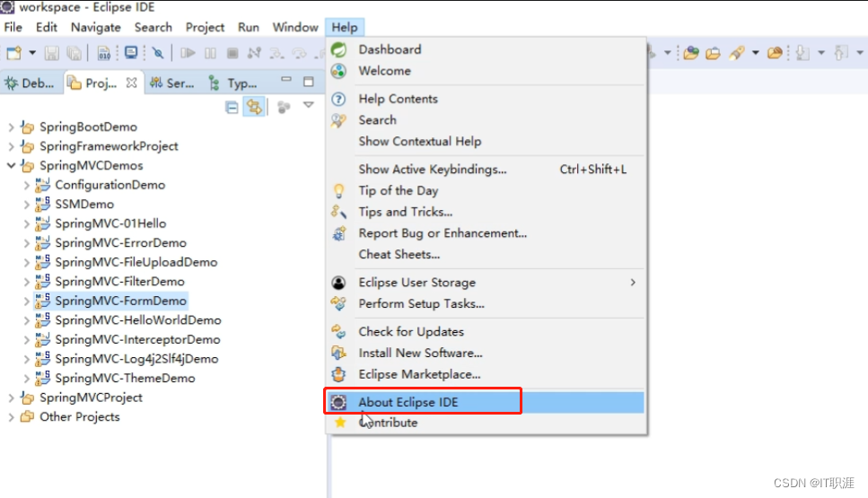Select SpringMVC-FileUploadDemo project

136,262
